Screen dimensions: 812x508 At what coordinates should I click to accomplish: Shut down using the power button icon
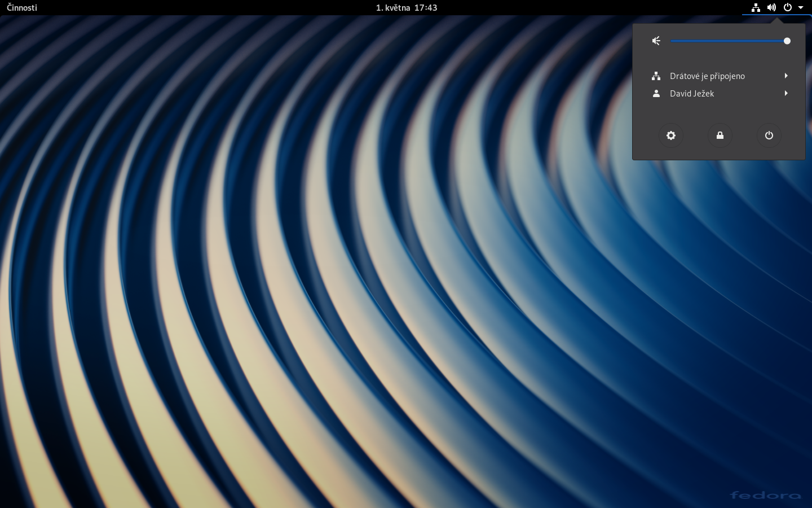769,135
